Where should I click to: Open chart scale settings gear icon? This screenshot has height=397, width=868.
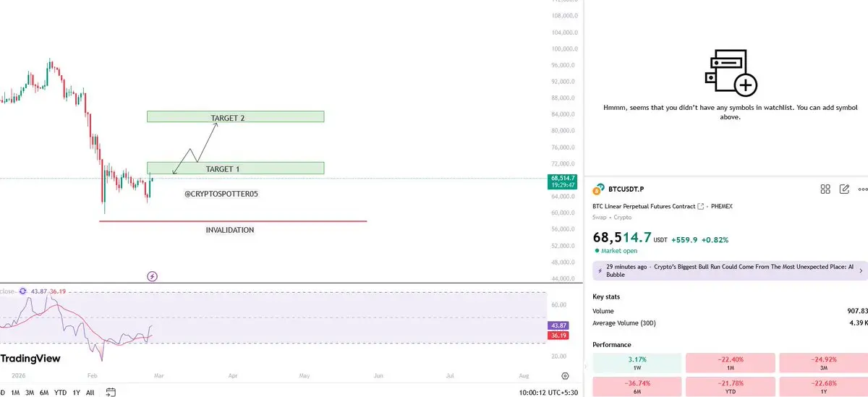[565, 377]
